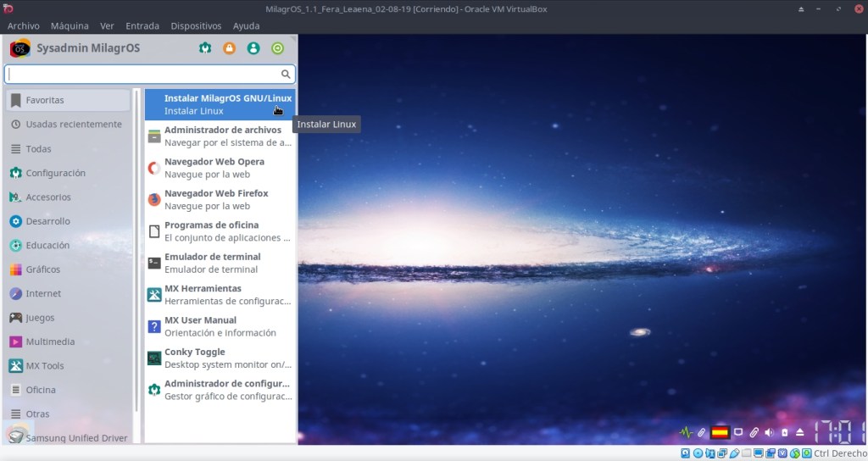
Task: Open the Ayuda menu
Action: click(247, 26)
